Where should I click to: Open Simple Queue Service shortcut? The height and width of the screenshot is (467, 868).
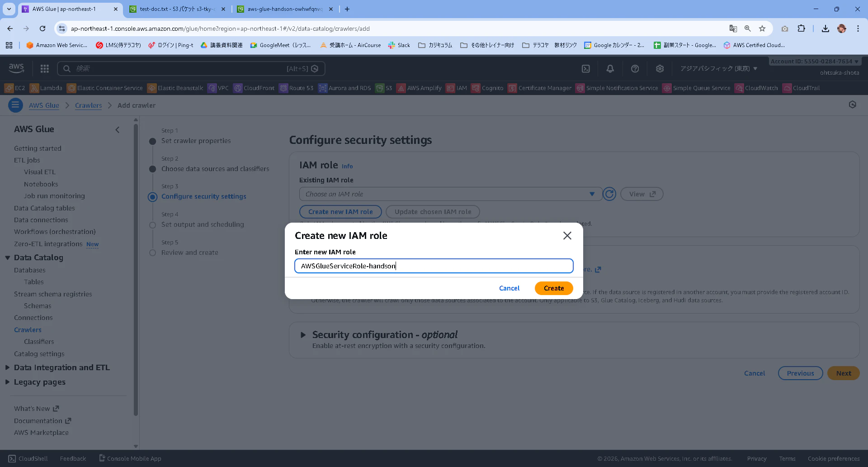(x=697, y=88)
